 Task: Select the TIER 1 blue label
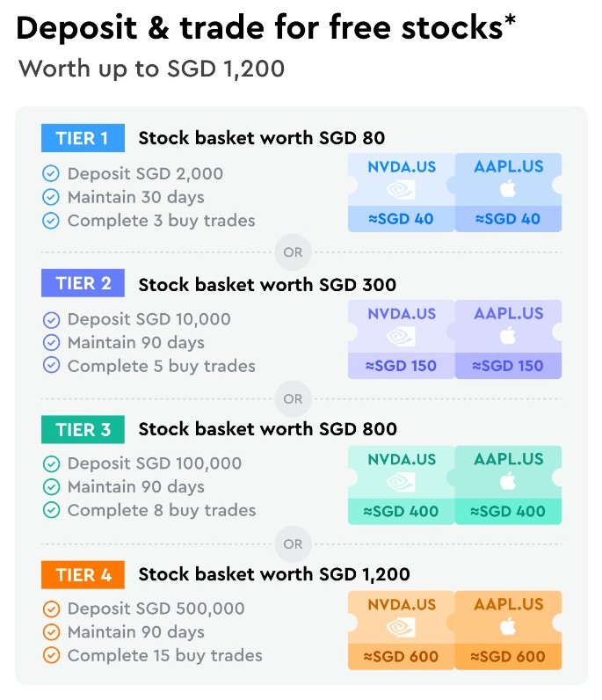coord(83,138)
